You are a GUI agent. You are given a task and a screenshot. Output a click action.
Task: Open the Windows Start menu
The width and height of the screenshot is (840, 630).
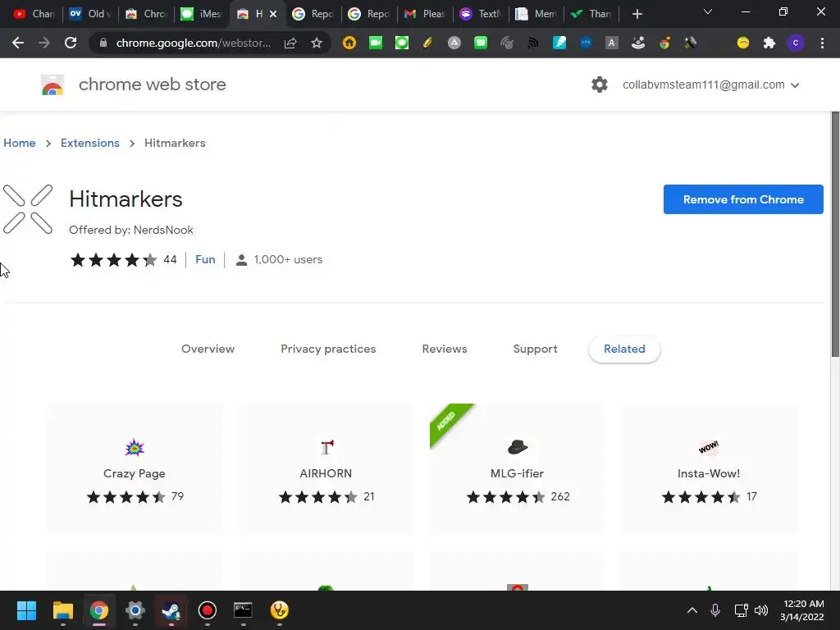coord(26,610)
